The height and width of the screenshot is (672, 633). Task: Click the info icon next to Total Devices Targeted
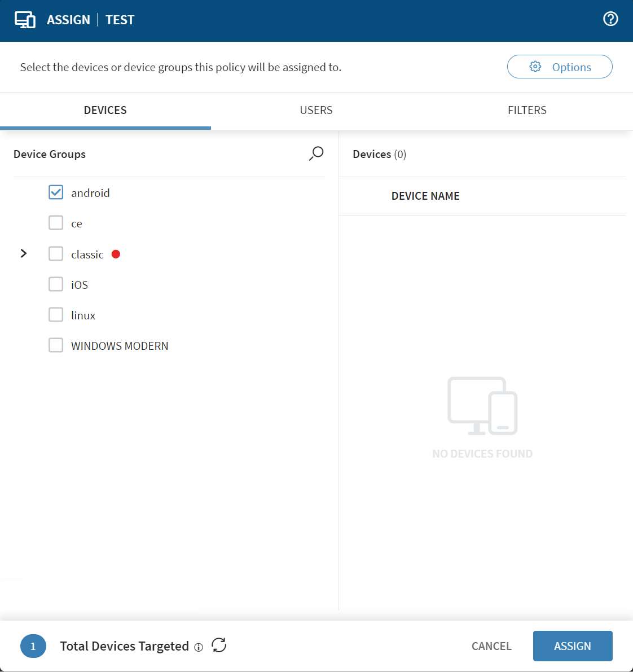click(x=199, y=648)
